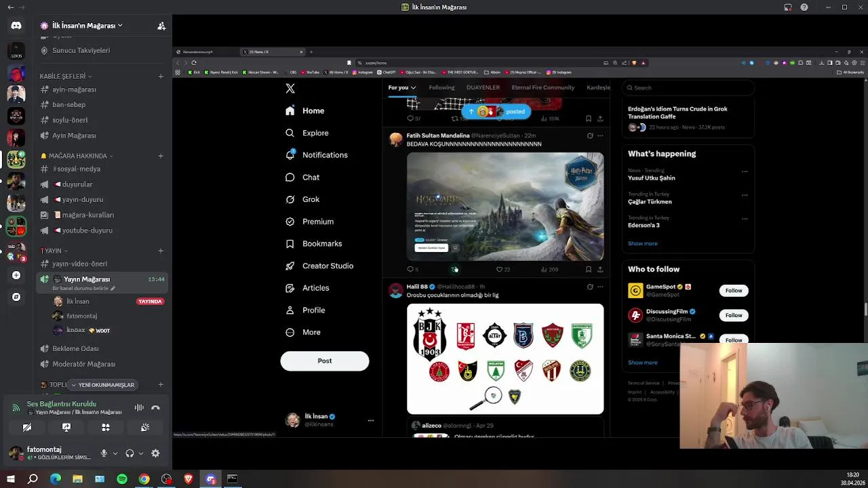
Task: Open the soylu-öneri channel
Action: pos(102,120)
